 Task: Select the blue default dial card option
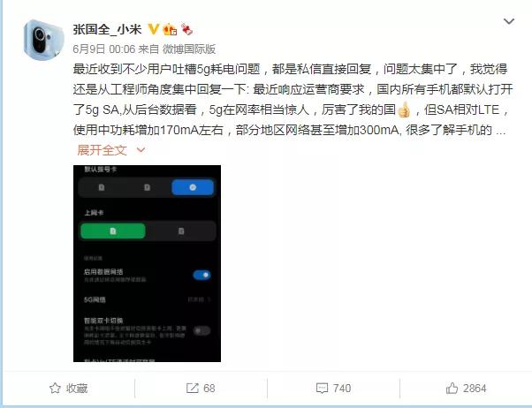[x=193, y=187]
